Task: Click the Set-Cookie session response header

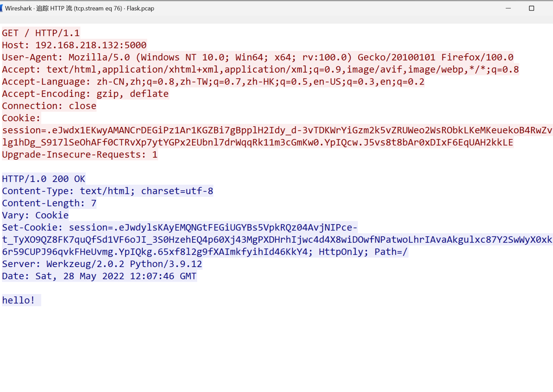Action: [x=179, y=227]
